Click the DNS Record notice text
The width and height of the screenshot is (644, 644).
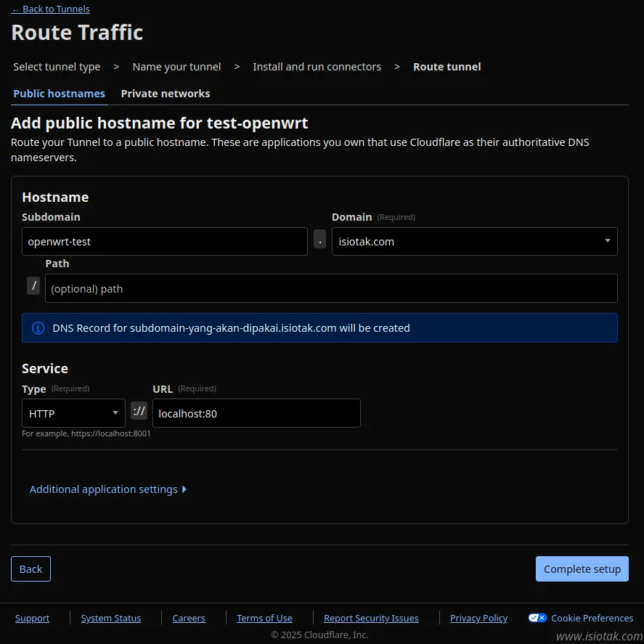coord(231,327)
